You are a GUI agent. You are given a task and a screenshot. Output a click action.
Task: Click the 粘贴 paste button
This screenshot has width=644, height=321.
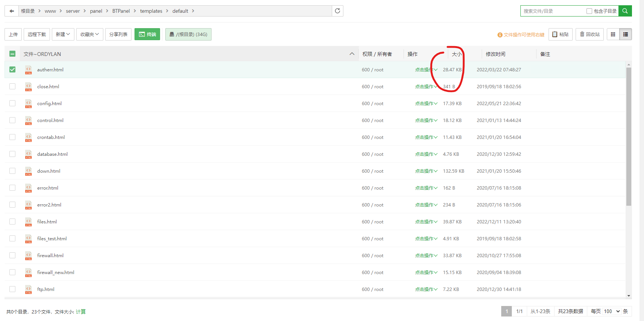point(561,34)
